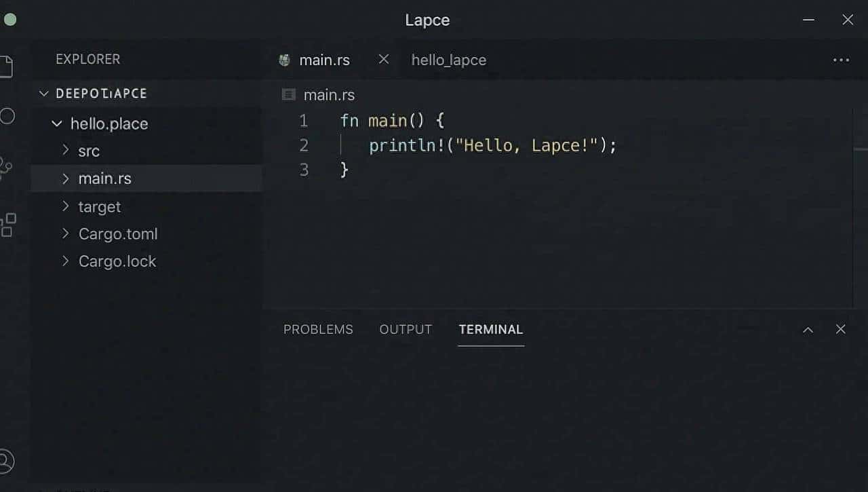Click line number 2 in the gutter
The image size is (868, 492).
point(304,145)
